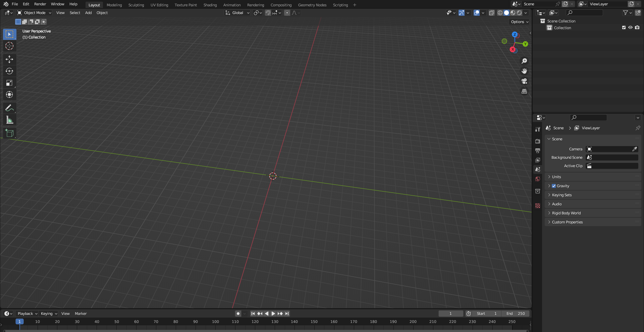
Task: Open the Object Mode dropdown
Action: point(34,13)
